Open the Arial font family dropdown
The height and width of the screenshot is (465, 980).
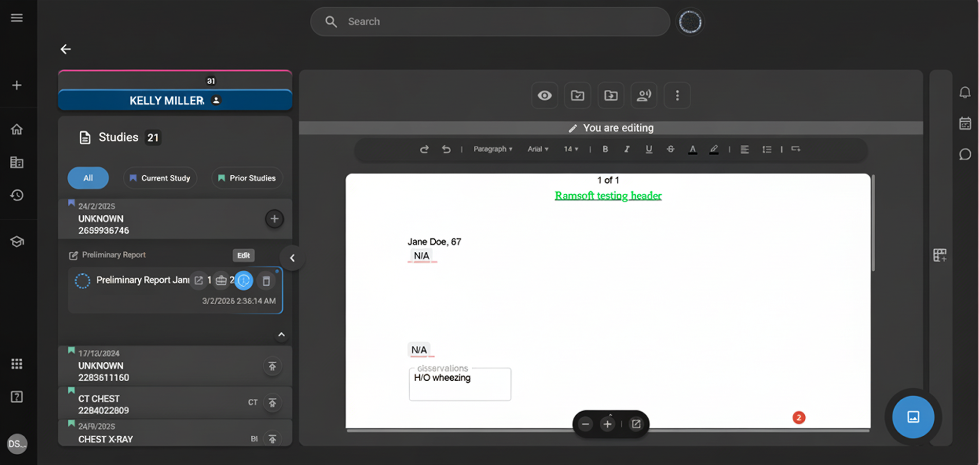(538, 149)
